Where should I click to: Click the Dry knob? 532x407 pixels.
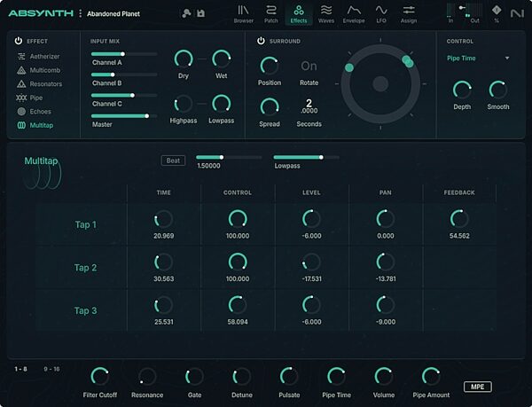184,59
